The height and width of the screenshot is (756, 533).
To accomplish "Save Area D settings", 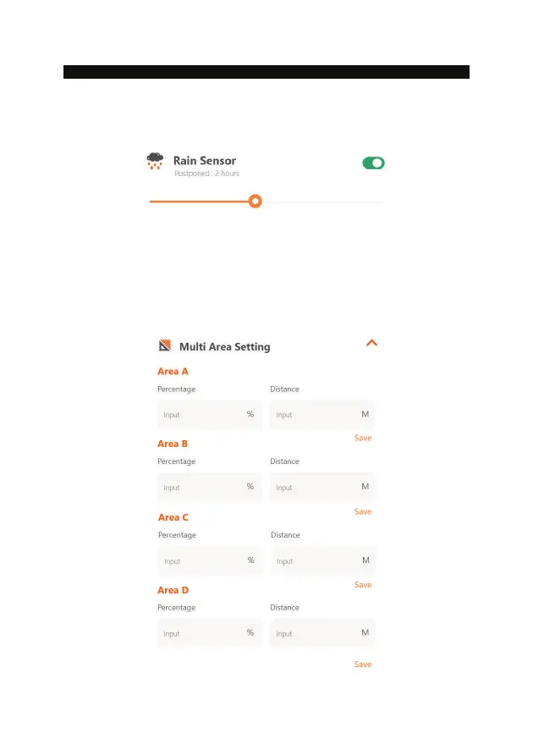I will 363,665.
